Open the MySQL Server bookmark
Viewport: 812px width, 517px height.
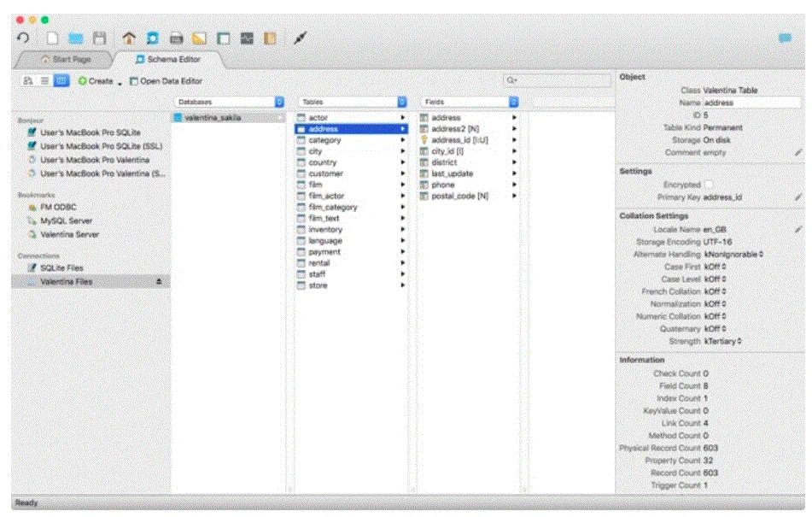click(x=91, y=220)
